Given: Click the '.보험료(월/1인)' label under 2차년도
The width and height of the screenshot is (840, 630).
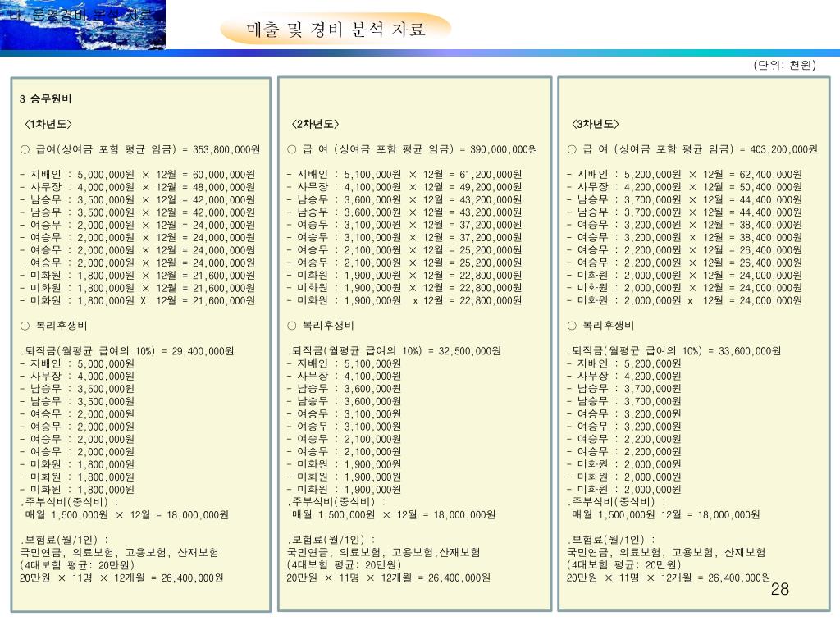Looking at the screenshot, I should point(331,540).
